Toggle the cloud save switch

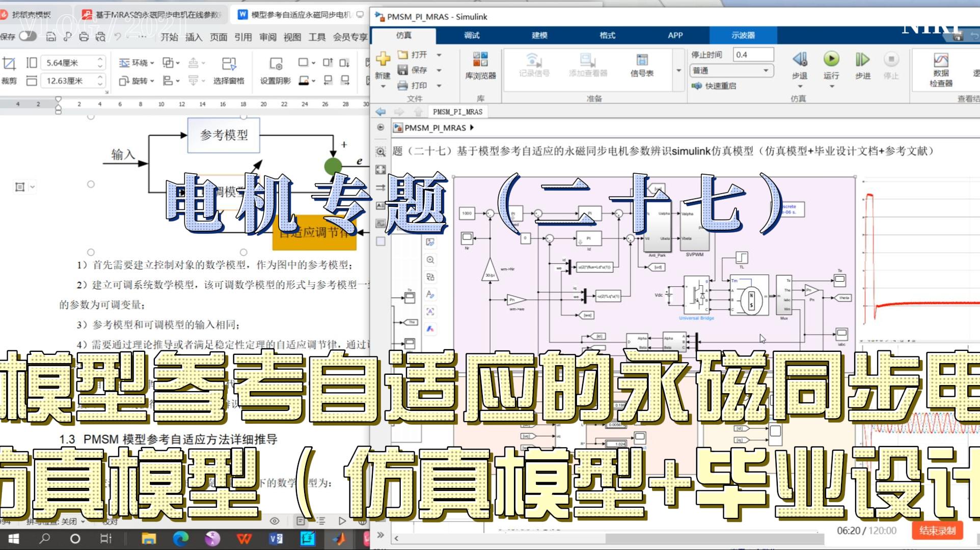click(x=28, y=36)
